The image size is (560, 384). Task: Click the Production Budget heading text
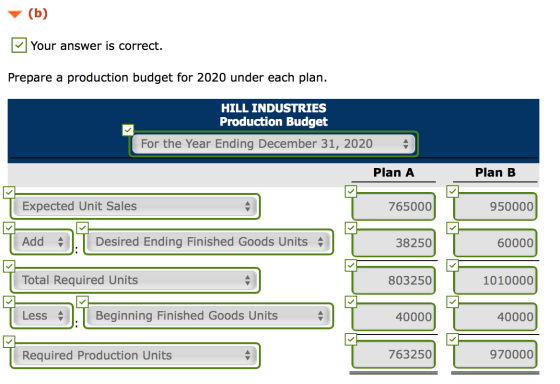(274, 122)
